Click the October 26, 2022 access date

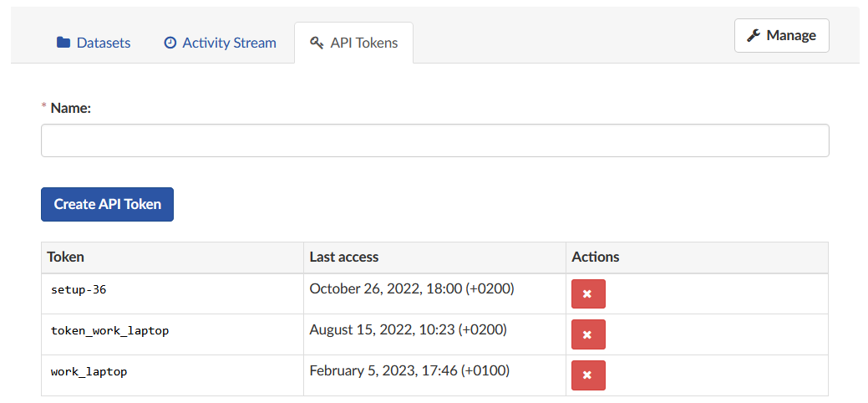click(412, 288)
